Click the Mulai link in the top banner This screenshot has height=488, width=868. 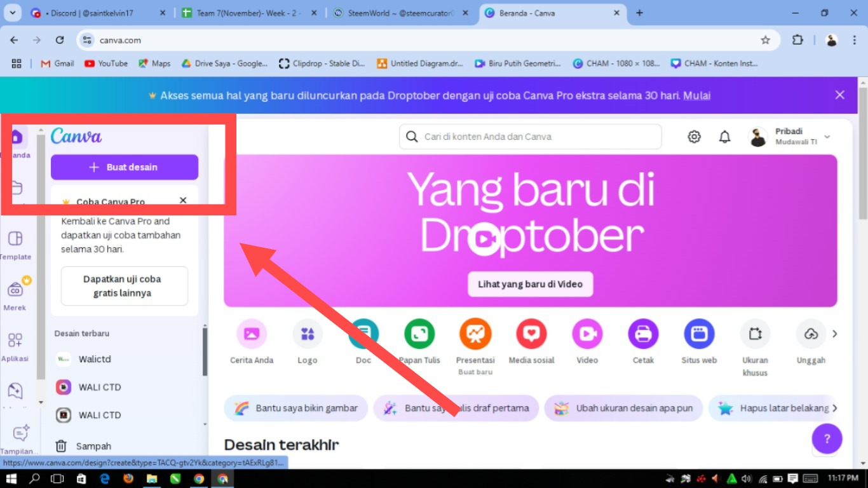[x=697, y=96]
